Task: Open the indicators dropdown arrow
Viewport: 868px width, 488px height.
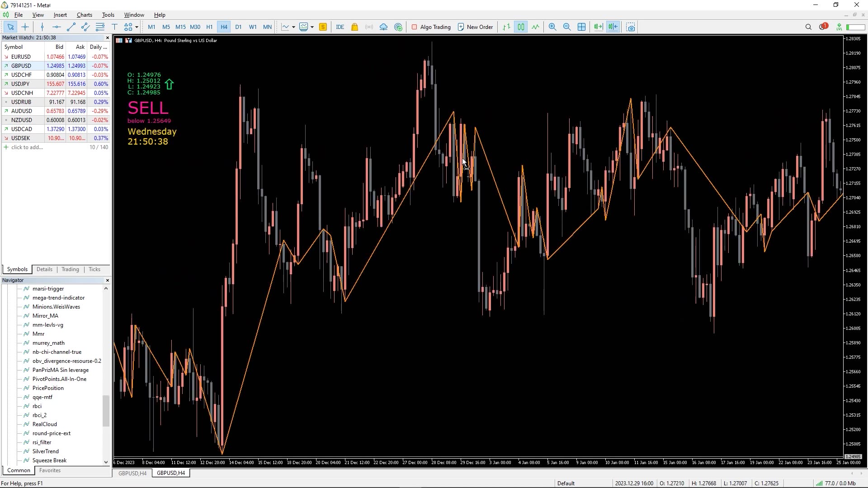Action: point(311,27)
